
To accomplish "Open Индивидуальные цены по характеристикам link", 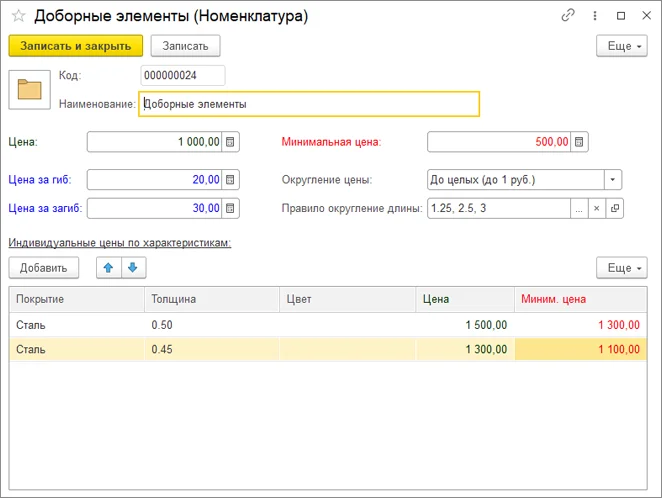I will (120, 243).
